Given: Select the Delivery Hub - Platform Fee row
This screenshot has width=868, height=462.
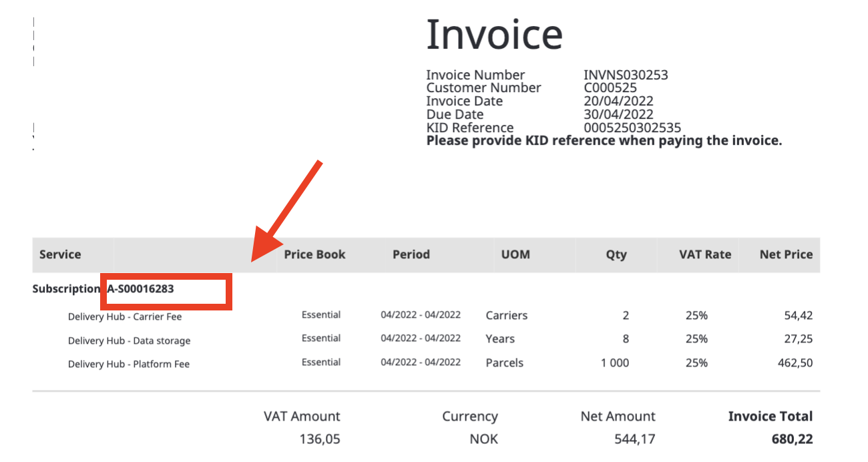Looking at the screenshot, I should [x=426, y=363].
